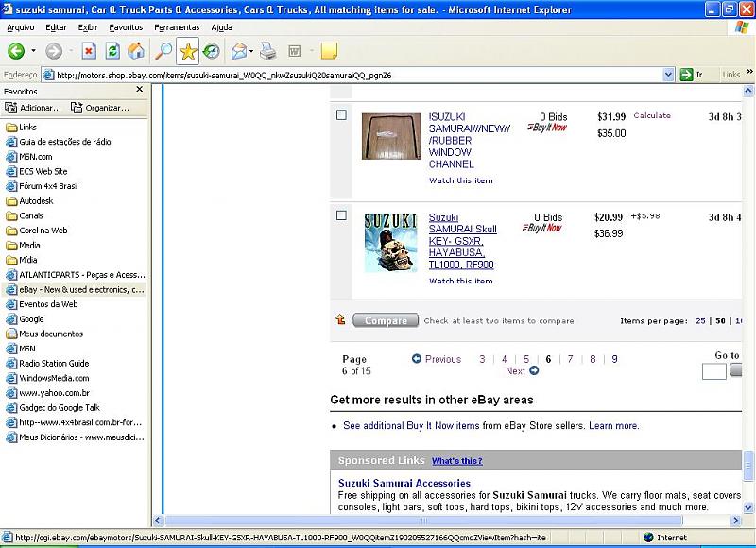The height and width of the screenshot is (548, 756).
Task: Open ISUZUKI SAMURAI rubber window channel listing
Action: 470,140
